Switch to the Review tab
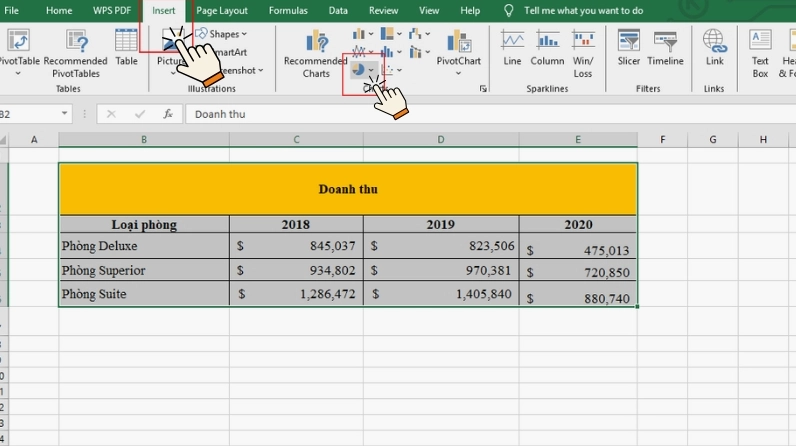 click(x=383, y=11)
